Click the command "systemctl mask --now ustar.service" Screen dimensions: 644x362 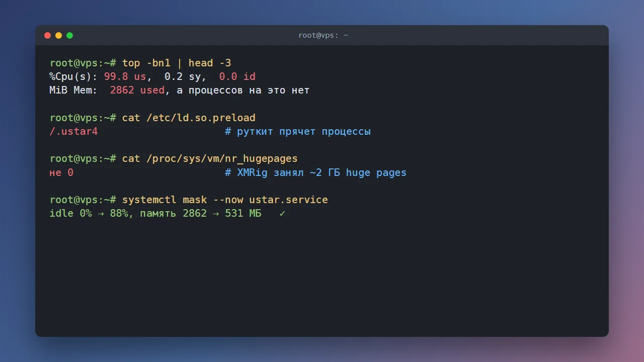[x=225, y=200]
